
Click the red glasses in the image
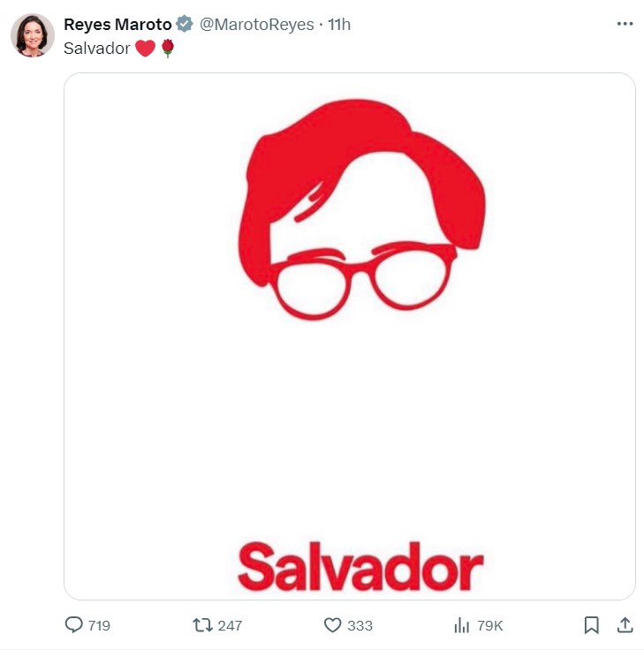coord(364,280)
